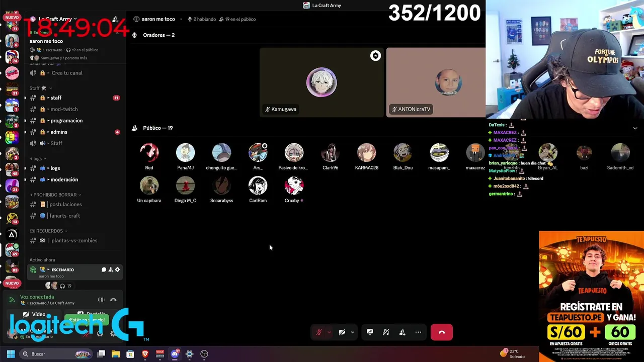This screenshot has height=362, width=644.
Task: Click Kamugawa speaker tile
Action: (321, 82)
